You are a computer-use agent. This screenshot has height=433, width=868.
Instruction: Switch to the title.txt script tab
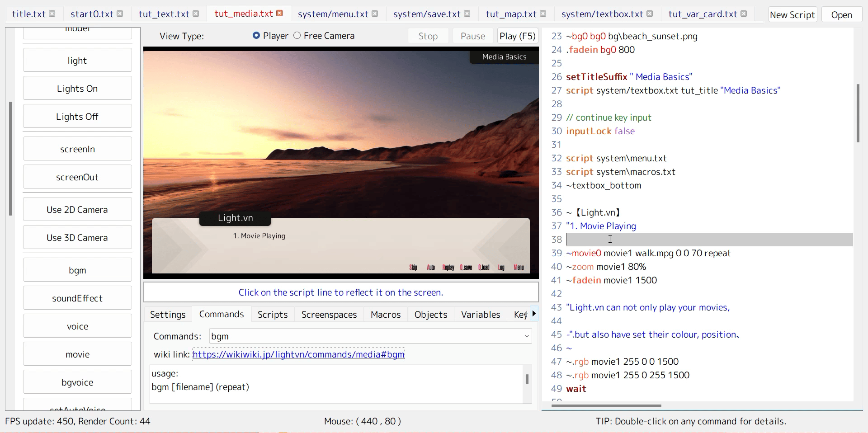click(x=28, y=14)
